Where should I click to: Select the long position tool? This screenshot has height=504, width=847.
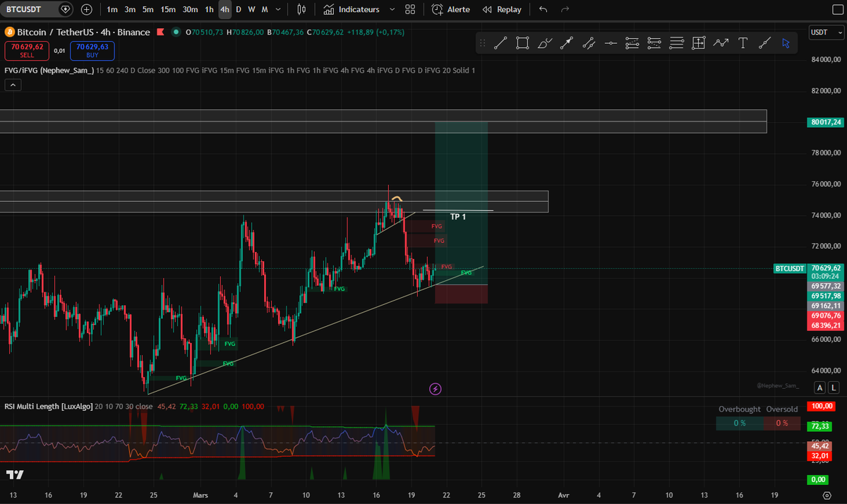[x=632, y=43]
